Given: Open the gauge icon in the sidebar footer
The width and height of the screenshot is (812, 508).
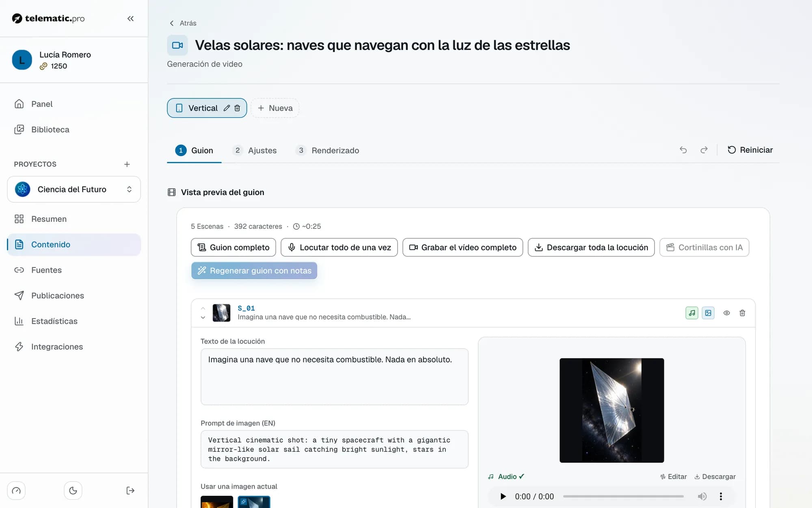Looking at the screenshot, I should [x=16, y=491].
